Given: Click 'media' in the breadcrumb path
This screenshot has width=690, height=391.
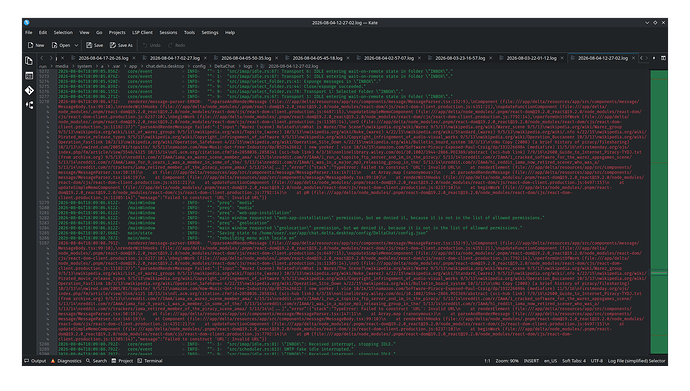Looking at the screenshot, I should 62,66.
